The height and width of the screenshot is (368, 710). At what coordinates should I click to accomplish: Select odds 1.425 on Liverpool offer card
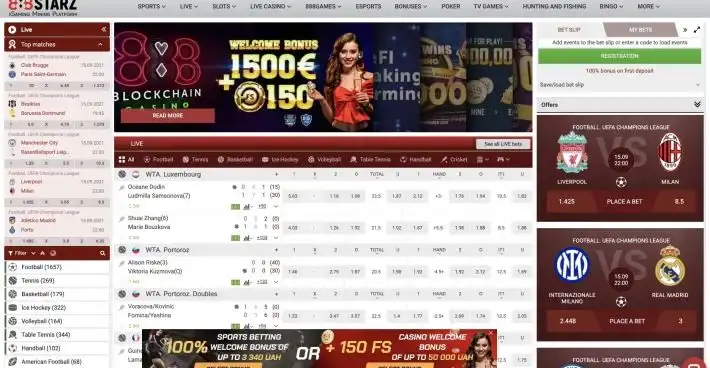tap(566, 202)
